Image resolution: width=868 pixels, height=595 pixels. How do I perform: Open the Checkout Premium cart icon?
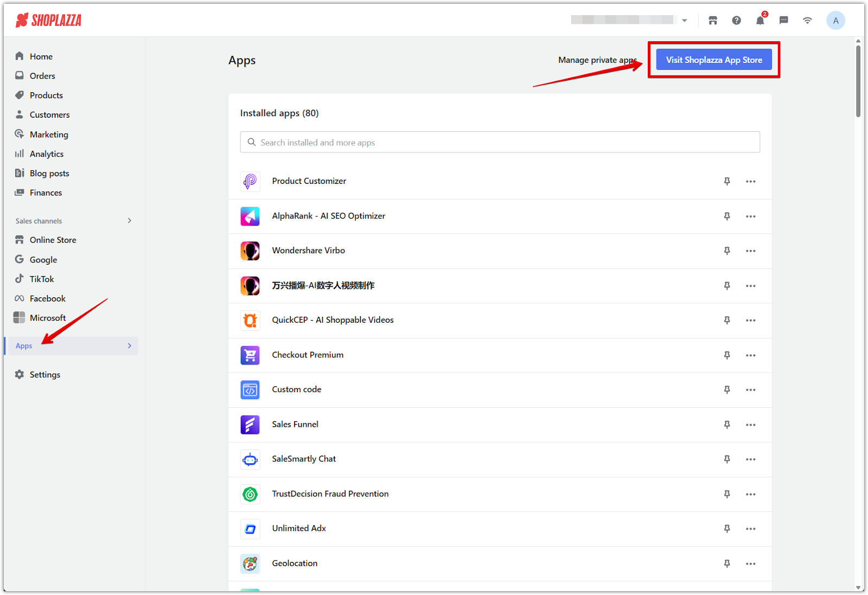tap(250, 355)
